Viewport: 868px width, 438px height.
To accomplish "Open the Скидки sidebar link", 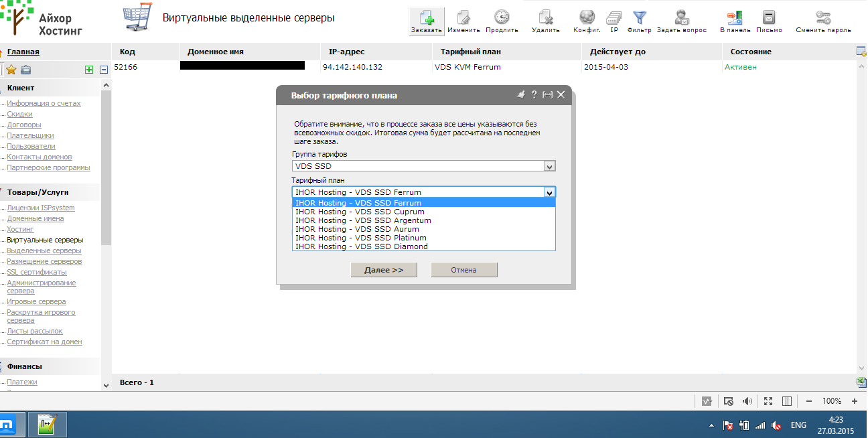I will 19,114.
